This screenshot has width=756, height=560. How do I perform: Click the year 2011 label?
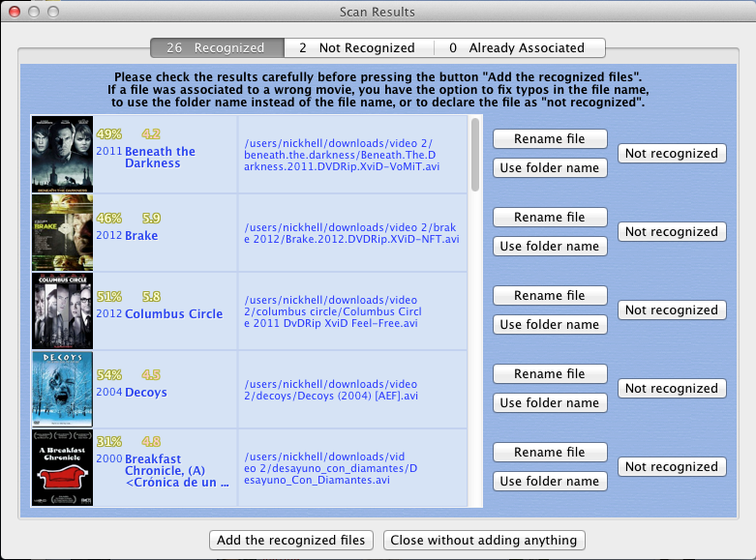[109, 151]
